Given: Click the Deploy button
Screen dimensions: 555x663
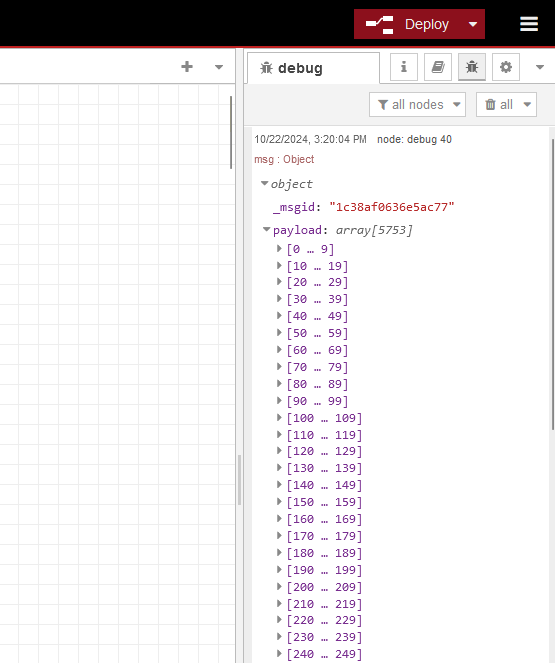Looking at the screenshot, I should coord(408,24).
